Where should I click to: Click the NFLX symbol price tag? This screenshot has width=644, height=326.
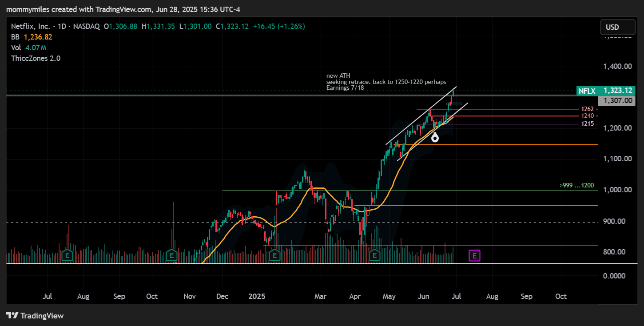[x=586, y=91]
